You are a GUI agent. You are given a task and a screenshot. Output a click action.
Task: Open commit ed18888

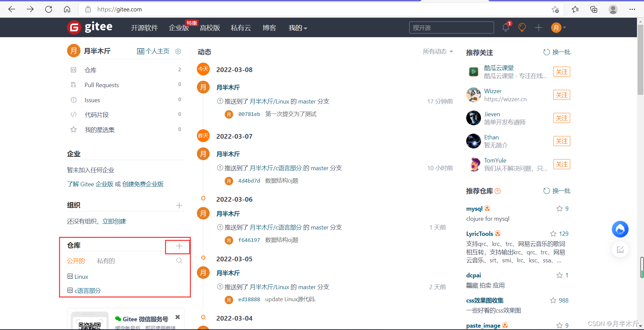coord(249,300)
